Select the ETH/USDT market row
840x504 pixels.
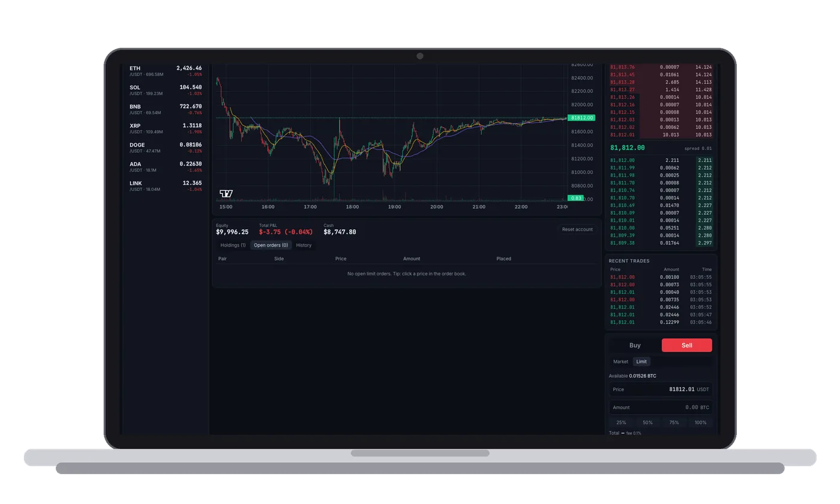point(166,71)
